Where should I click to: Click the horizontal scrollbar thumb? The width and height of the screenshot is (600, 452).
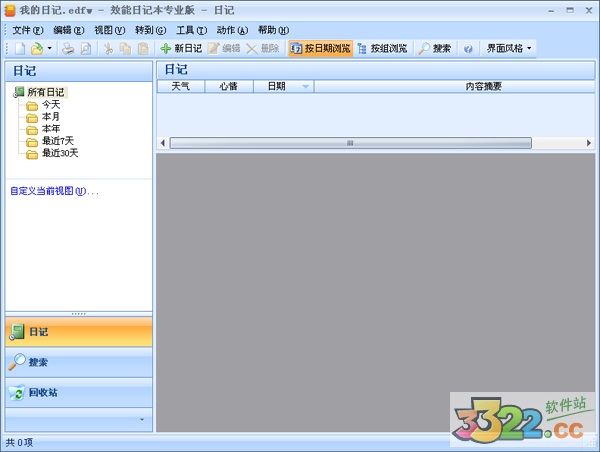point(351,143)
